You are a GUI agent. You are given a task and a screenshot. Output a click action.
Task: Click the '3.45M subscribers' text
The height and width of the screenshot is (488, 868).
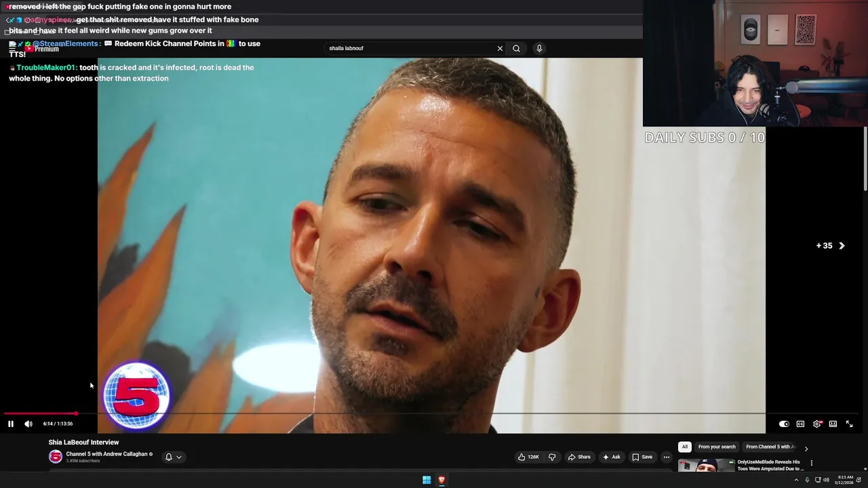click(x=83, y=461)
